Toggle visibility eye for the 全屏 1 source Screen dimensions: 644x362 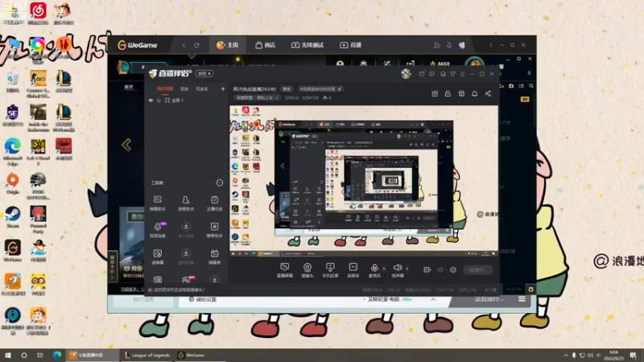(151, 100)
